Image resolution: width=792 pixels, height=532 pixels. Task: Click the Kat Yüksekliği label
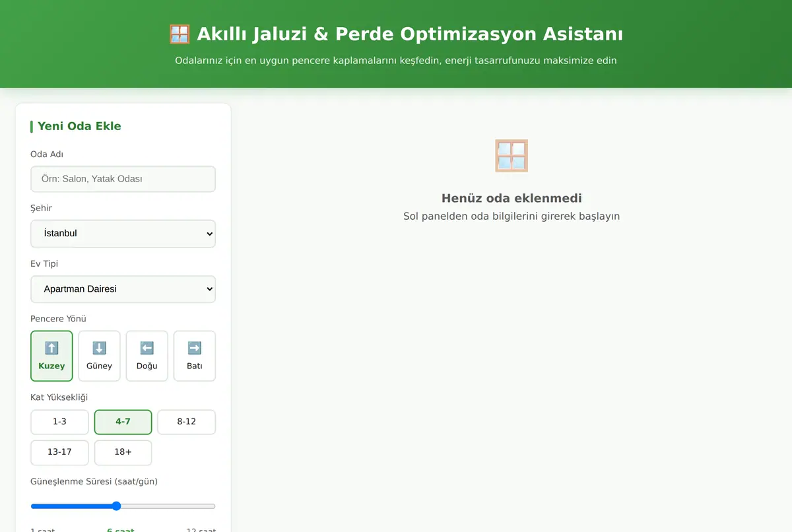click(x=59, y=397)
